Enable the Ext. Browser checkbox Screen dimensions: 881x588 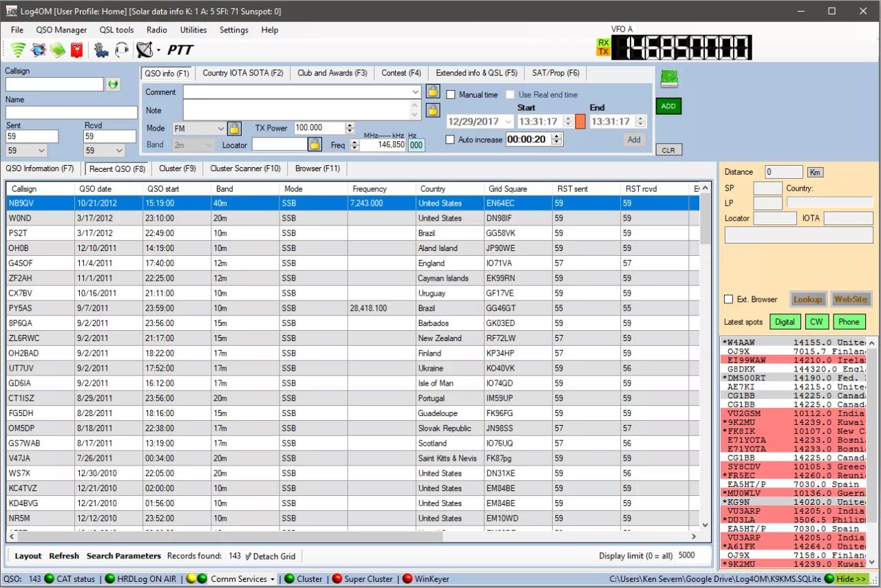729,299
